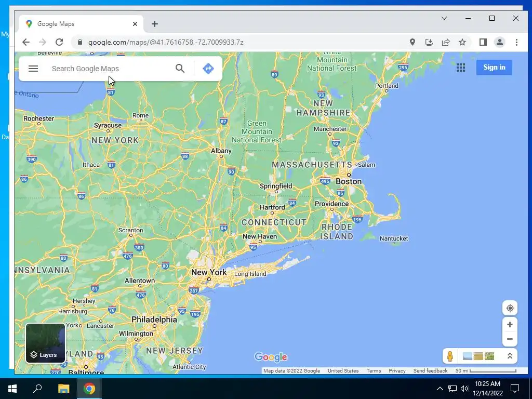The height and width of the screenshot is (399, 532).
Task: Click the Portland label on map
Action: pos(387,86)
